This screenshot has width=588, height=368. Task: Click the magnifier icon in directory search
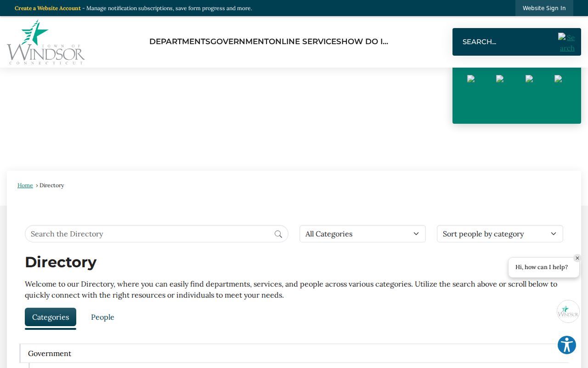coord(278,234)
